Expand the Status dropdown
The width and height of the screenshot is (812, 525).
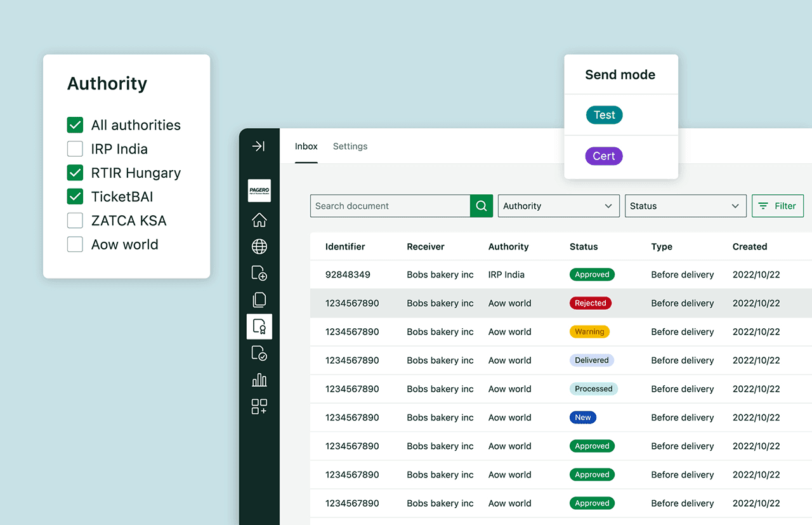tap(685, 206)
